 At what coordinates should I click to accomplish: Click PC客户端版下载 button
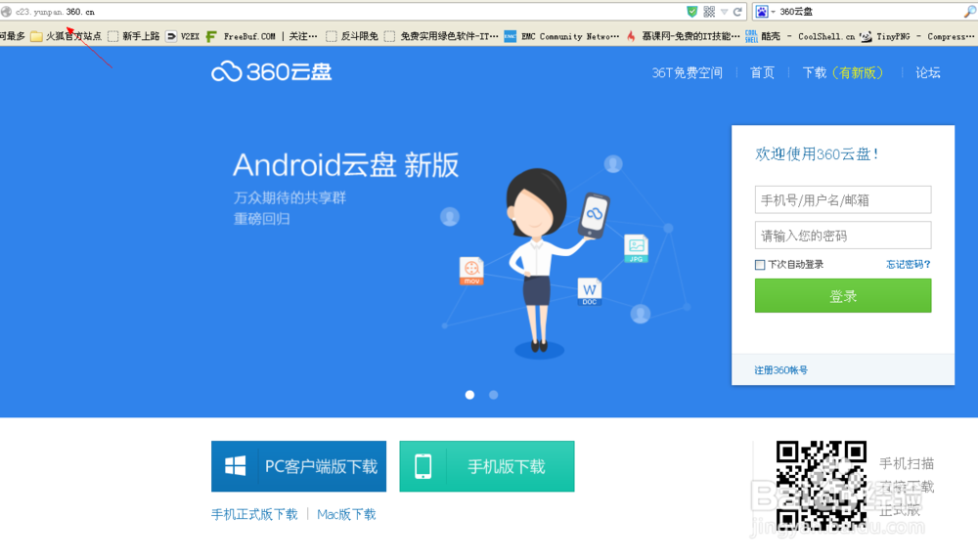pyautogui.click(x=298, y=466)
